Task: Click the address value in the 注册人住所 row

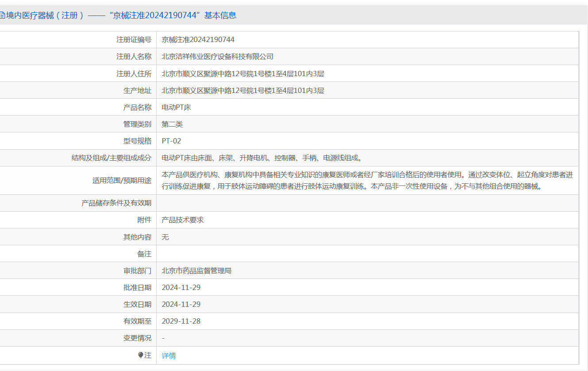Action: (243, 73)
